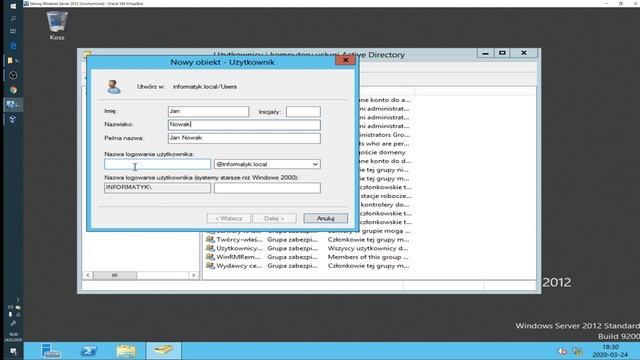The height and width of the screenshot is (360, 640).
Task: Click 'Members of this group' description text
Action: point(368,257)
